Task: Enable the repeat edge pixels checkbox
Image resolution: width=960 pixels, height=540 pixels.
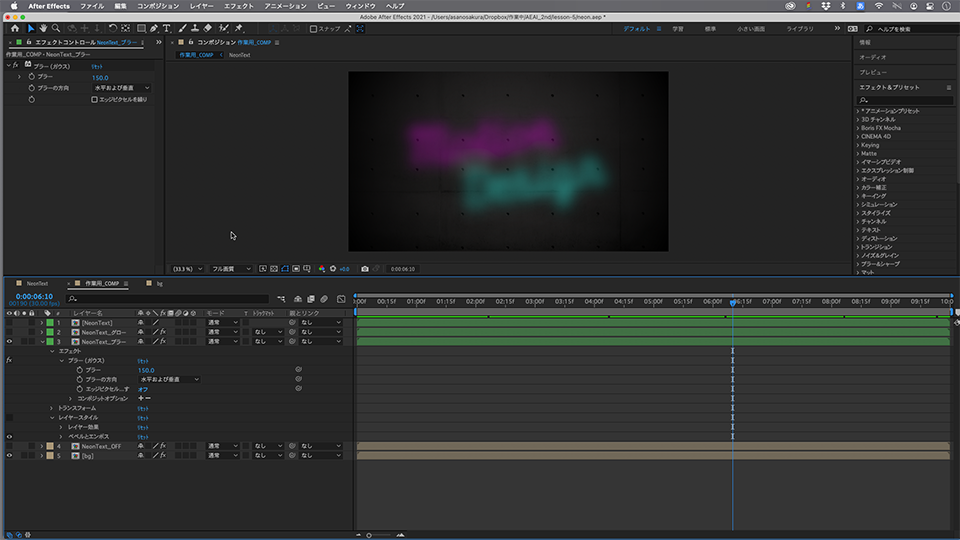Action: click(x=94, y=99)
